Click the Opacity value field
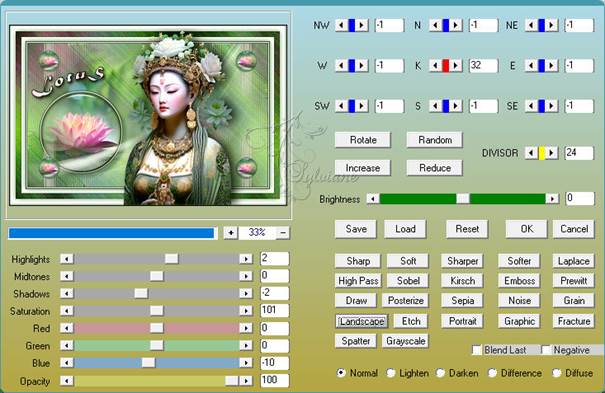 (275, 381)
